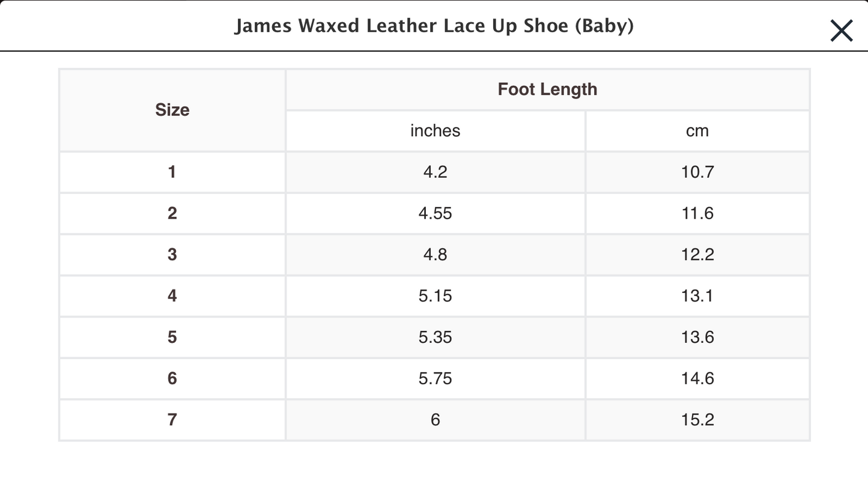Select the size 2 row label

[x=172, y=214]
